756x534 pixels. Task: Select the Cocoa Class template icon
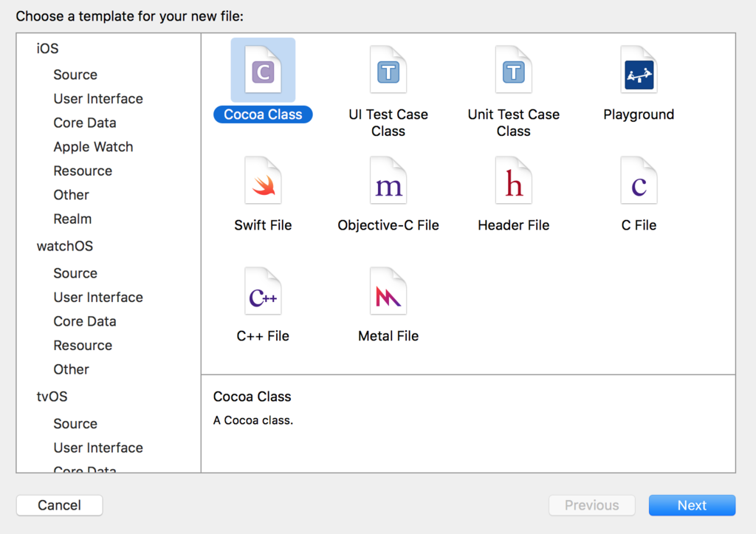[x=263, y=70]
